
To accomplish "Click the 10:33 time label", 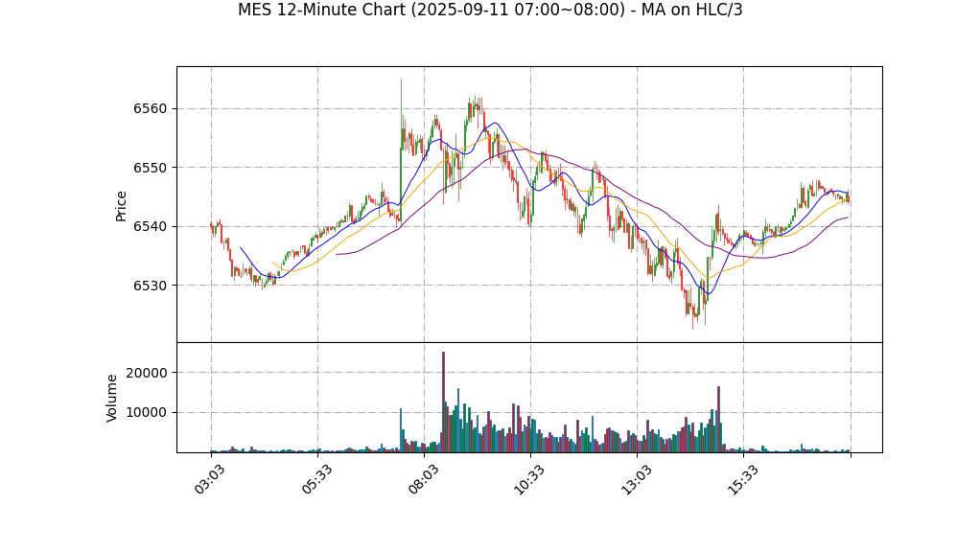I will [528, 480].
